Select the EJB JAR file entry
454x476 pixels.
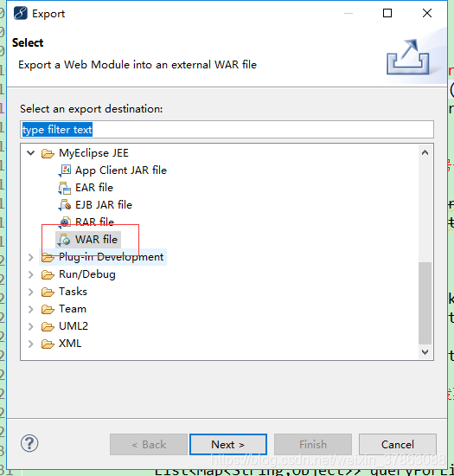pos(104,205)
